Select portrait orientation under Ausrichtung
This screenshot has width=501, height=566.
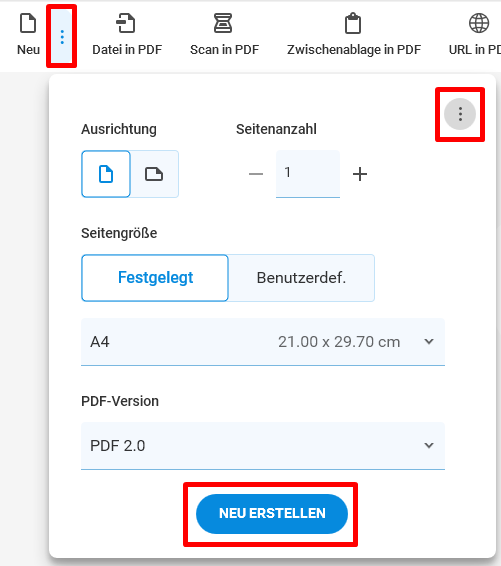click(x=106, y=174)
